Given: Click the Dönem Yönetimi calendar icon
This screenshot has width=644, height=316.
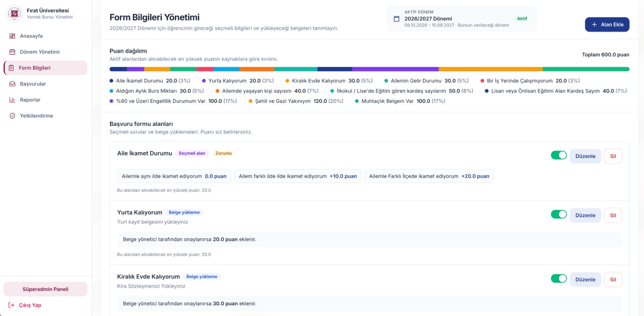Looking at the screenshot, I should tap(12, 52).
